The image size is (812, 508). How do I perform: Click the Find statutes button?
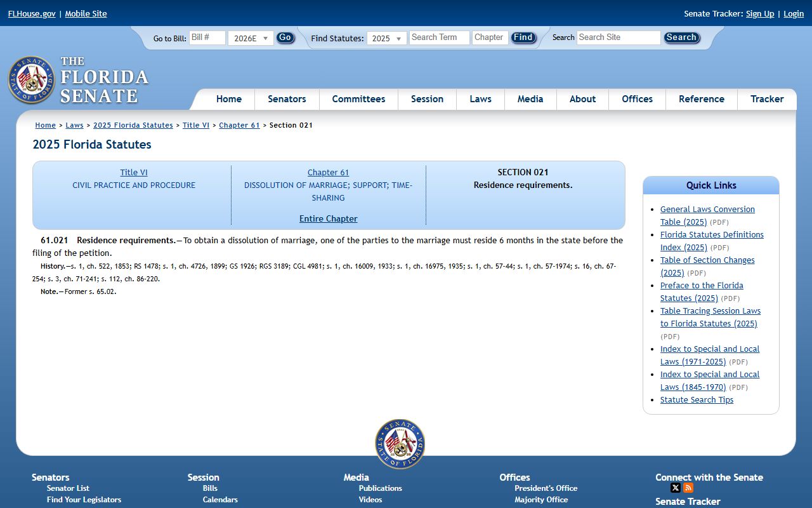(x=523, y=37)
